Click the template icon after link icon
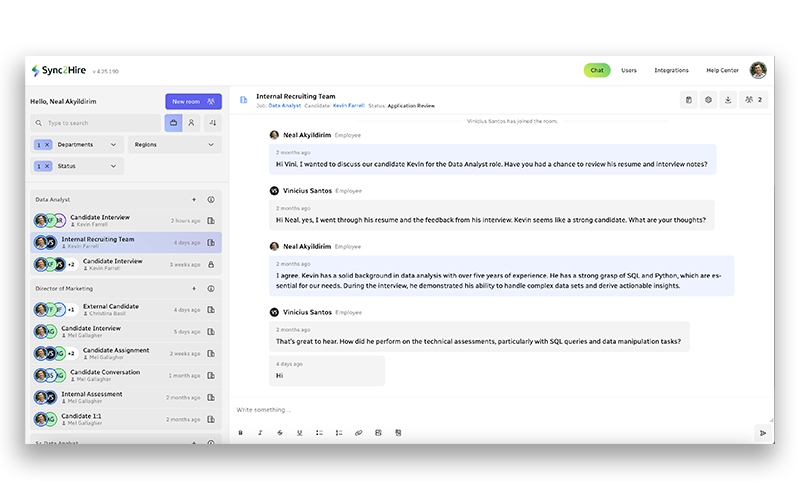This screenshot has height=500, width=800. coord(378,433)
